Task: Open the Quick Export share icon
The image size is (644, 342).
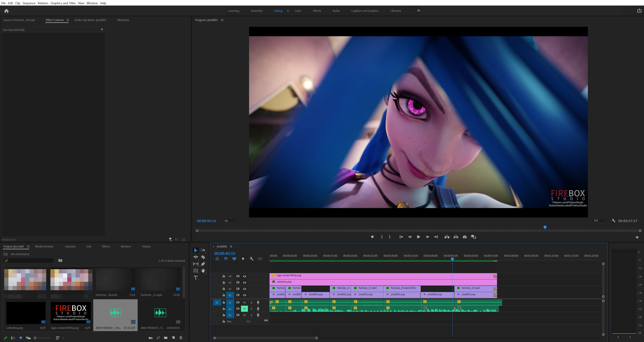Action: (x=639, y=10)
